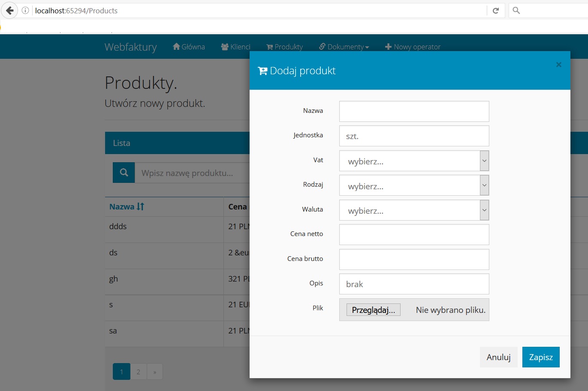Click the product name search field
Viewport: 588px width, 391px height.
[192, 173]
